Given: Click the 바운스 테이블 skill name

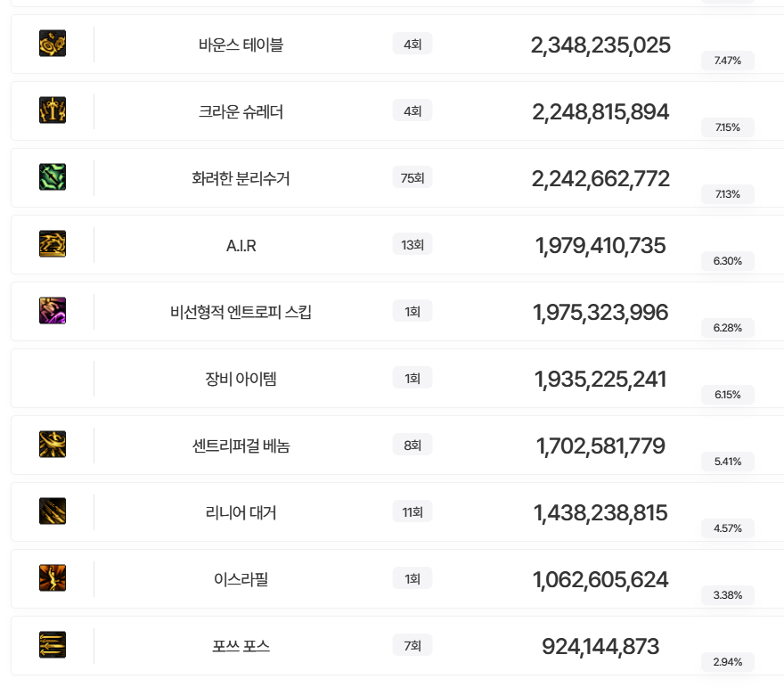Looking at the screenshot, I should (x=241, y=45).
